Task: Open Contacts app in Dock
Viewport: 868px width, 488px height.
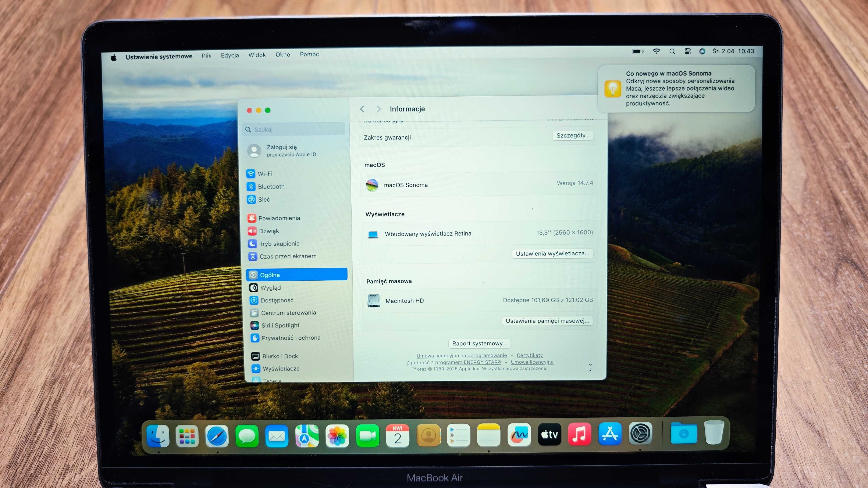Action: (429, 435)
